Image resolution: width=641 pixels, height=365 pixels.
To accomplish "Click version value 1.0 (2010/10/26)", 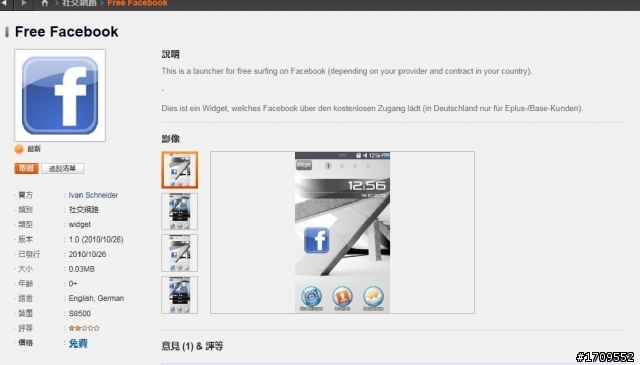I will point(96,240).
